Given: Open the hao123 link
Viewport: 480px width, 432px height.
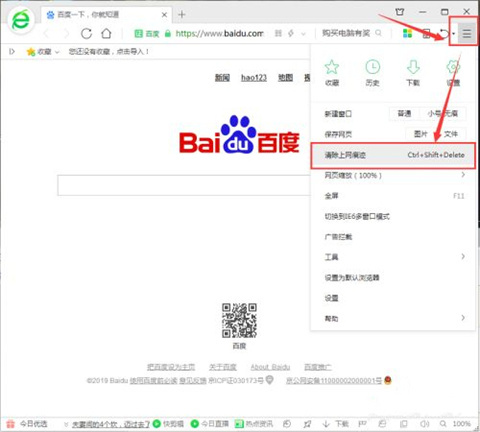Looking at the screenshot, I should (x=254, y=78).
